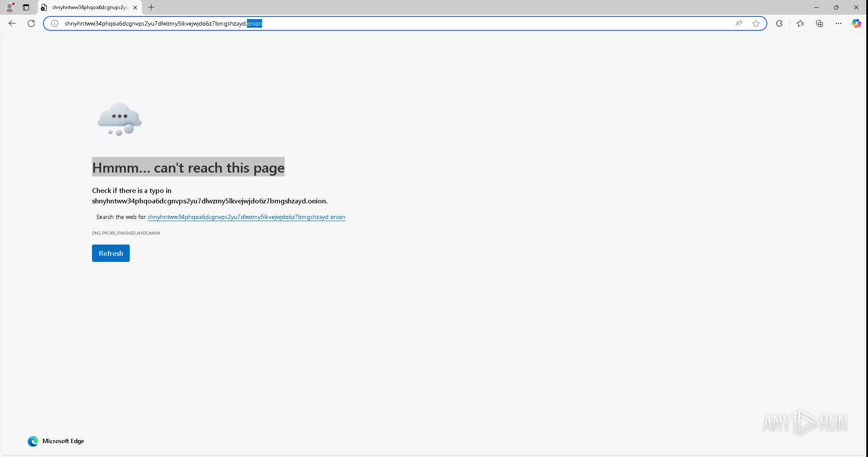868x457 pixels.
Task: Reload the page from the toolbar
Action: 31,23
